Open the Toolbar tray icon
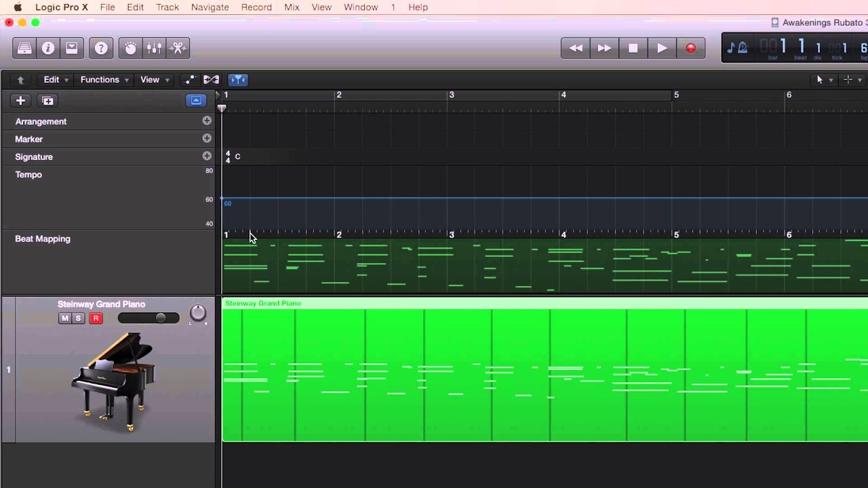Screen dimensions: 868x488 72,48
